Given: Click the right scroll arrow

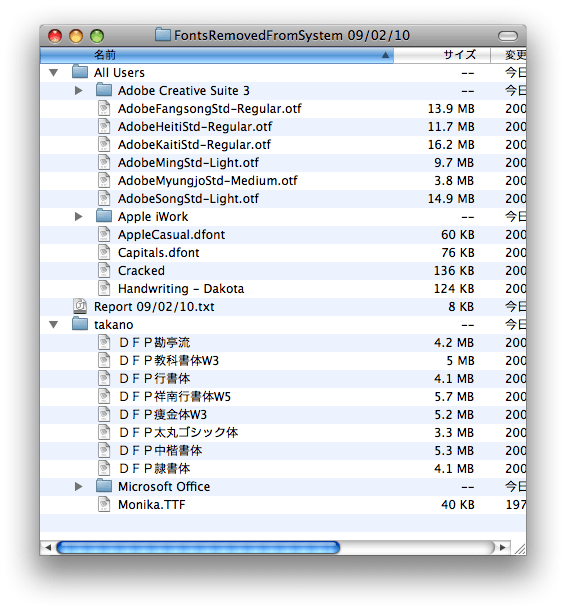Looking at the screenshot, I should tap(503, 547).
